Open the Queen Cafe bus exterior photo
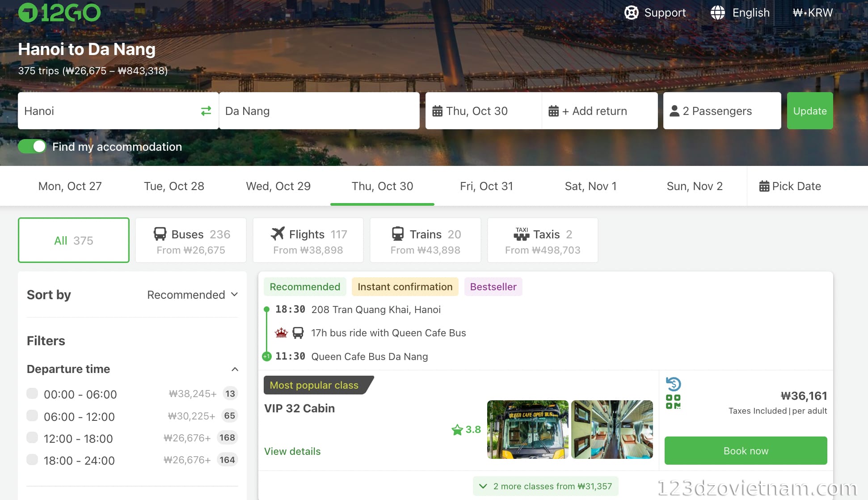Viewport: 868px width, 500px height. (x=527, y=429)
